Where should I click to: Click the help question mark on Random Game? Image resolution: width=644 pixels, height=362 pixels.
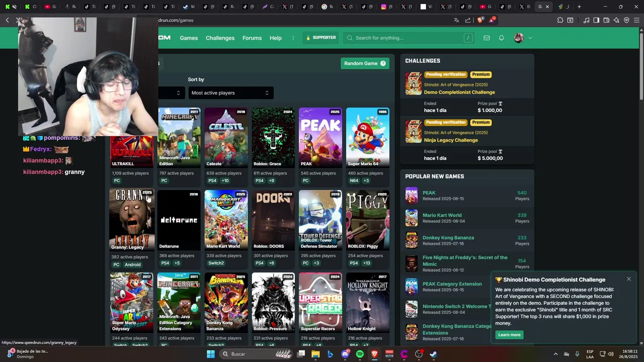point(383,63)
